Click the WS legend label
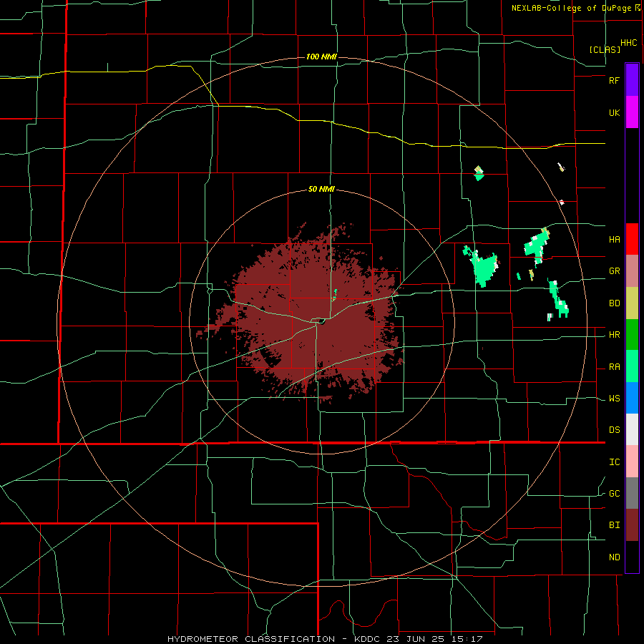 pyautogui.click(x=614, y=399)
